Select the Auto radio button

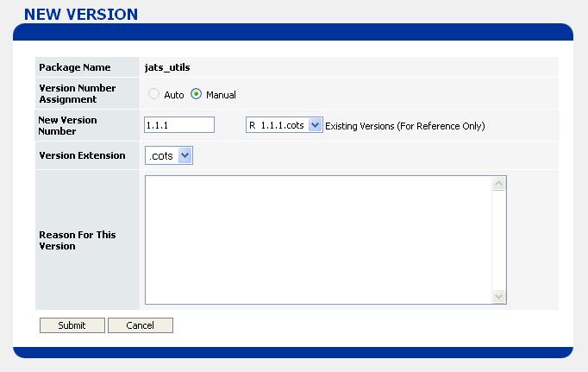click(154, 94)
